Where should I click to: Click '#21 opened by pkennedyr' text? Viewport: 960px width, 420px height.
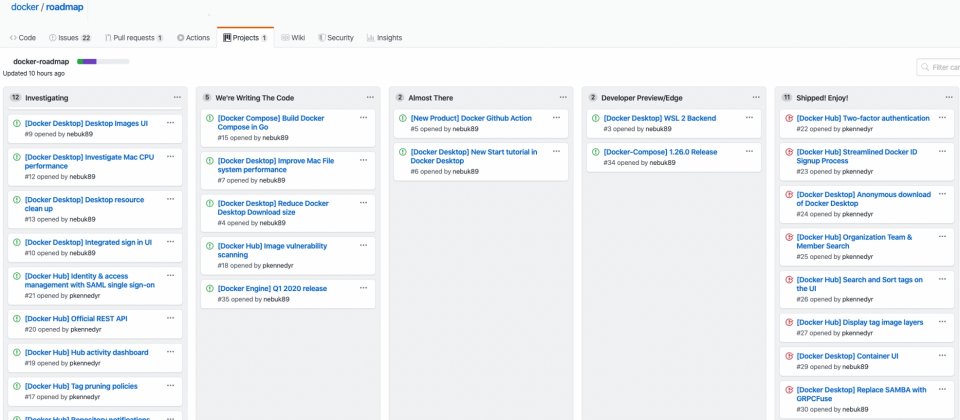click(62, 296)
